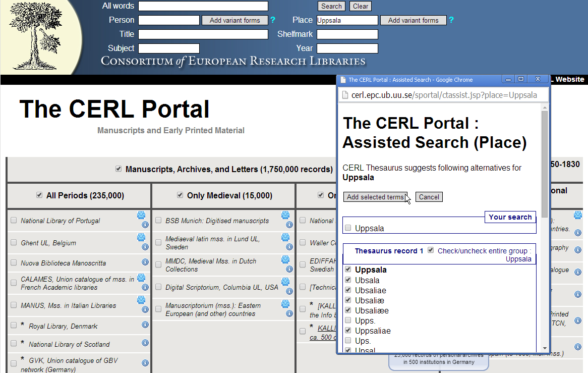Click the Place field containing Uppsala
This screenshot has width=588, height=373.
[347, 20]
